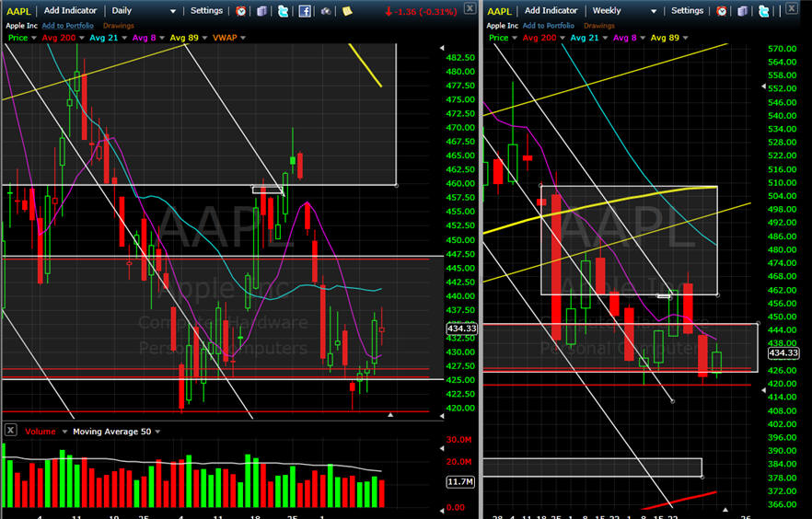The height and width of the screenshot is (519, 812).
Task: Click the camera snapshot icon in Daily chart
Action: tap(326, 11)
